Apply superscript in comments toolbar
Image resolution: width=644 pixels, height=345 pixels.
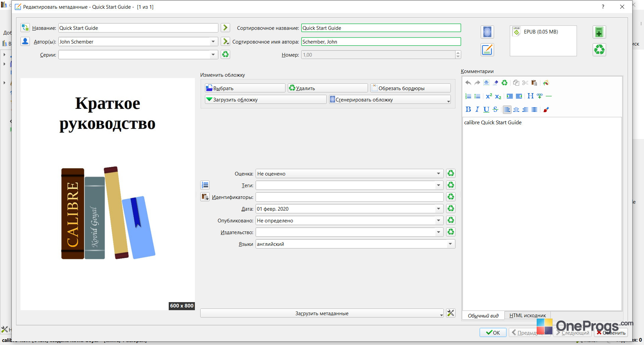[489, 96]
